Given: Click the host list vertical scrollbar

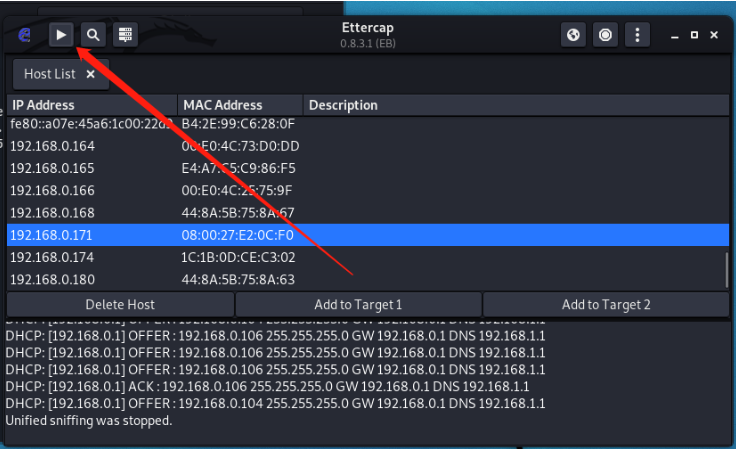Looking at the screenshot, I should (x=727, y=270).
